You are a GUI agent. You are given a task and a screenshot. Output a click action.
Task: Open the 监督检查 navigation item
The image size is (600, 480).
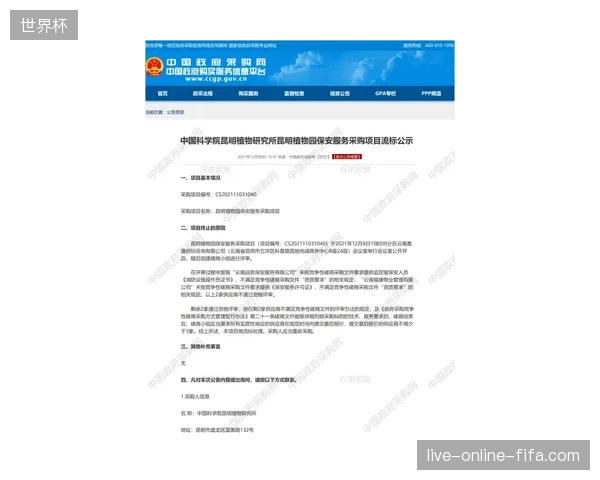[x=294, y=93]
